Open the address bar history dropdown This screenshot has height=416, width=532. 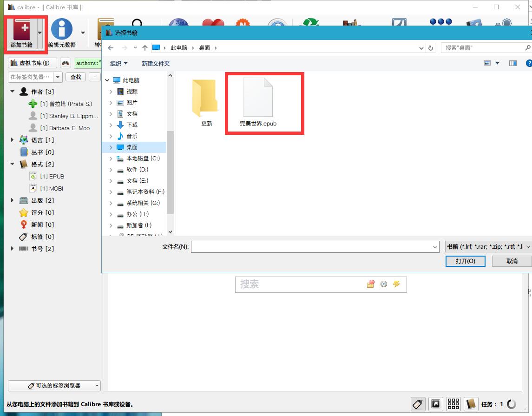pos(421,48)
